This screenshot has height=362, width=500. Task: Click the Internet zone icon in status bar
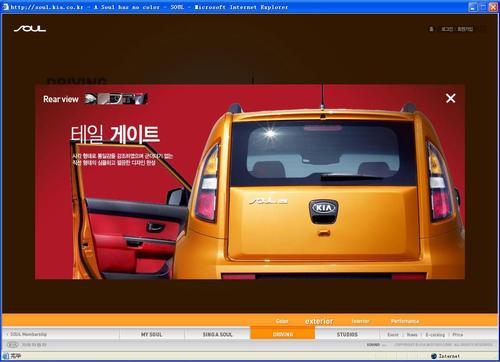click(433, 356)
